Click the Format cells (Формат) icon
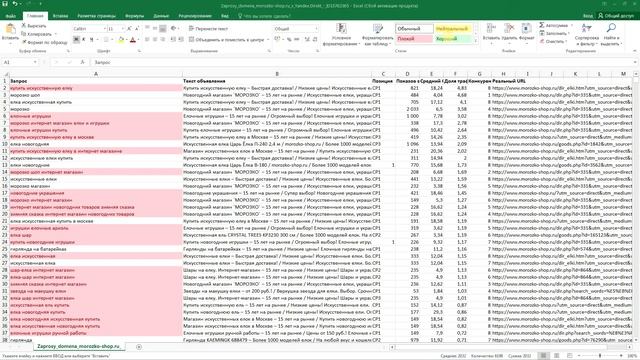Viewport: 640px width, 360px height. click(527, 29)
